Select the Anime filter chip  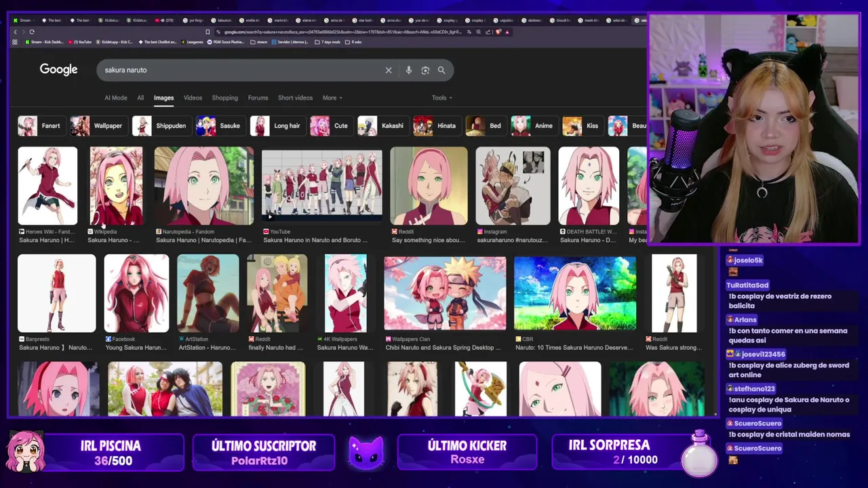tap(534, 125)
